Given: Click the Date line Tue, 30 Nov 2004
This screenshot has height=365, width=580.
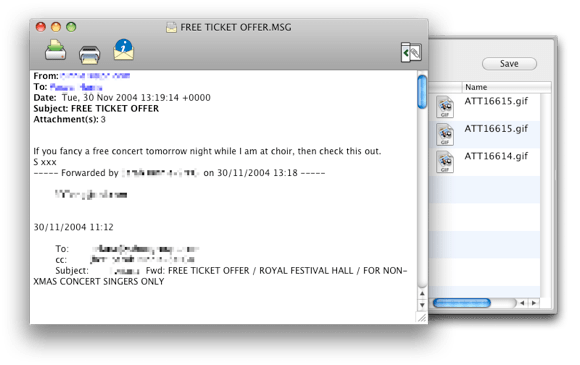Looking at the screenshot, I should (122, 98).
